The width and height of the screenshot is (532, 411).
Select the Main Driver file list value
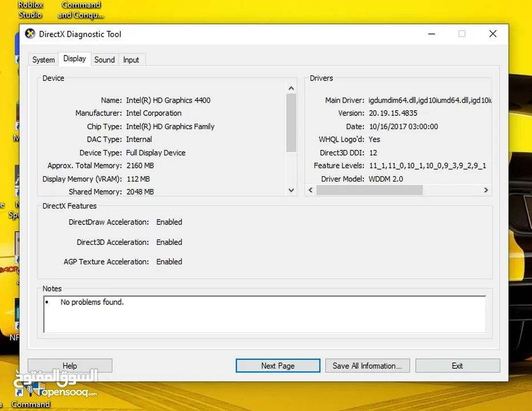[430, 100]
